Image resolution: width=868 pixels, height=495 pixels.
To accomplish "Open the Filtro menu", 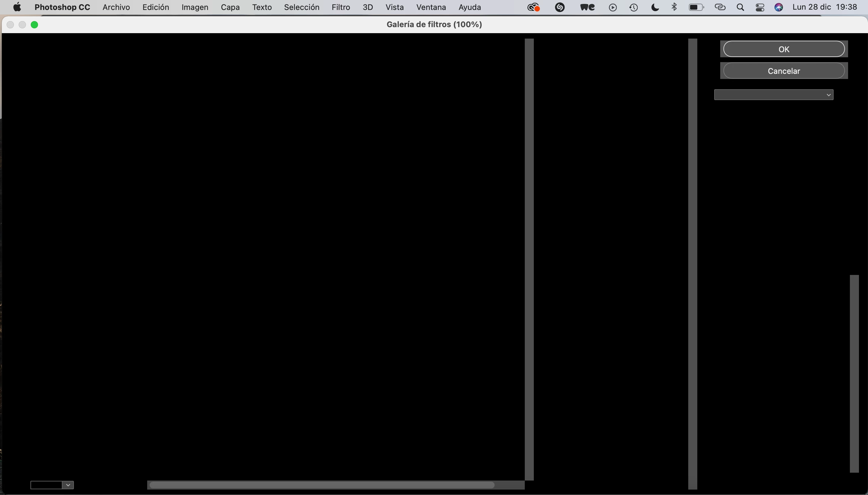I will [341, 7].
